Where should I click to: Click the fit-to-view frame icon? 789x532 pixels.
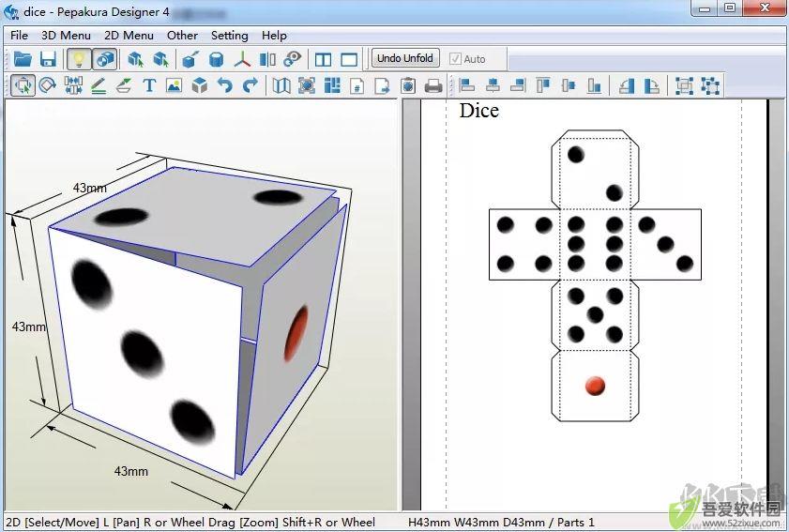pyautogui.click(x=307, y=85)
